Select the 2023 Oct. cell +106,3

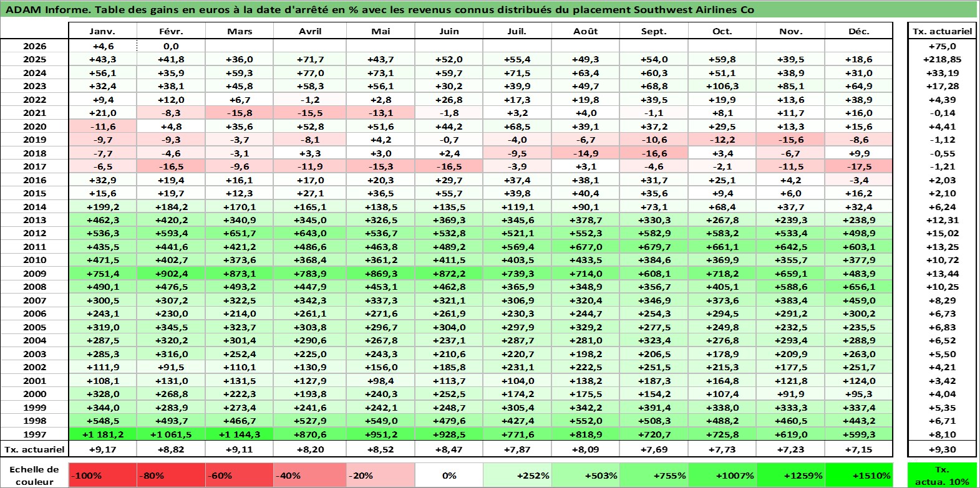pyautogui.click(x=722, y=86)
